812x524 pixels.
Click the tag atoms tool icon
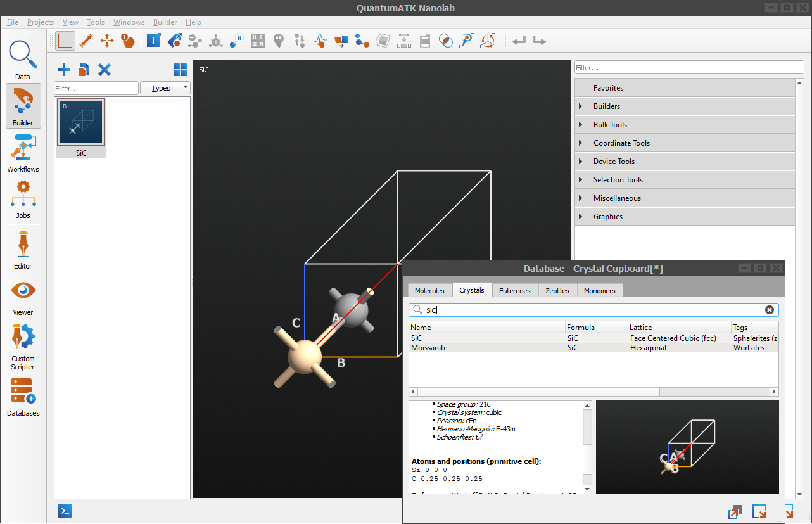[174, 41]
